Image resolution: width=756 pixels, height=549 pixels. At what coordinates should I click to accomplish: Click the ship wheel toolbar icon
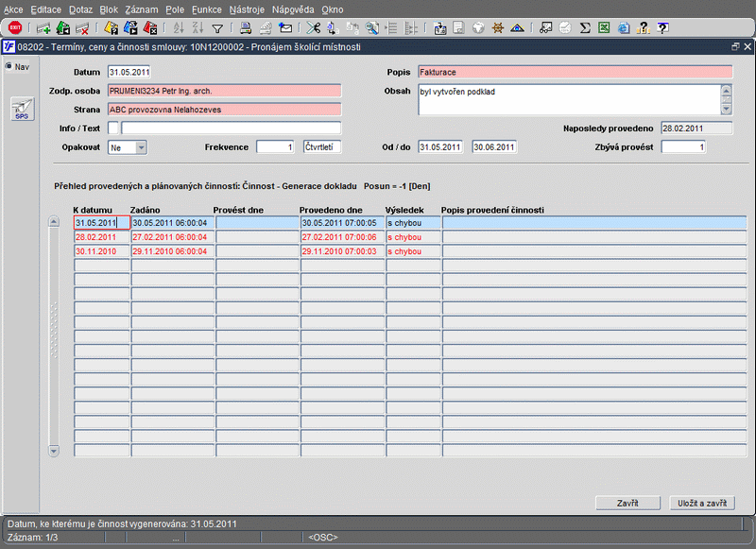[498, 28]
